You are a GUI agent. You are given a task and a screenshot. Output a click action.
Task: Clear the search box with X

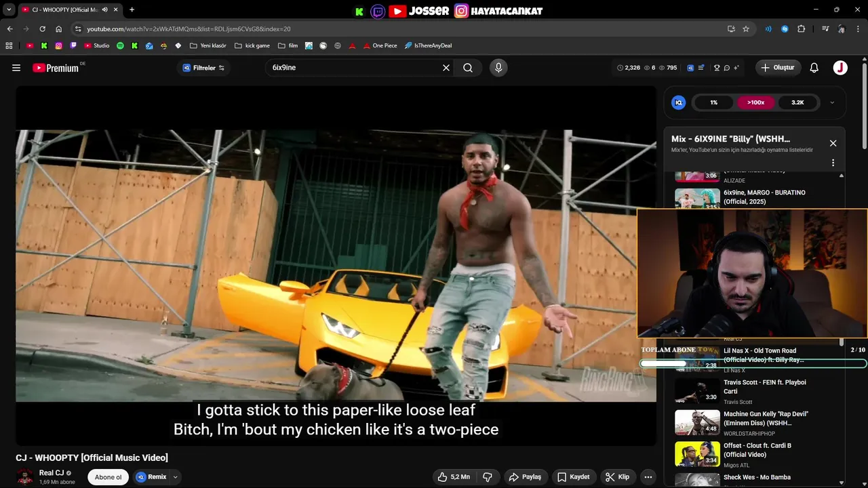pos(446,68)
